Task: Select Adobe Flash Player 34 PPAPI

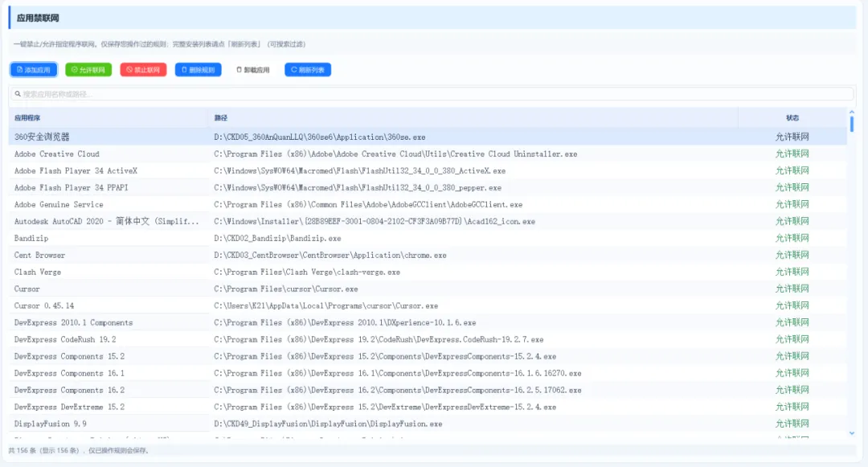Action: pyautogui.click(x=71, y=187)
